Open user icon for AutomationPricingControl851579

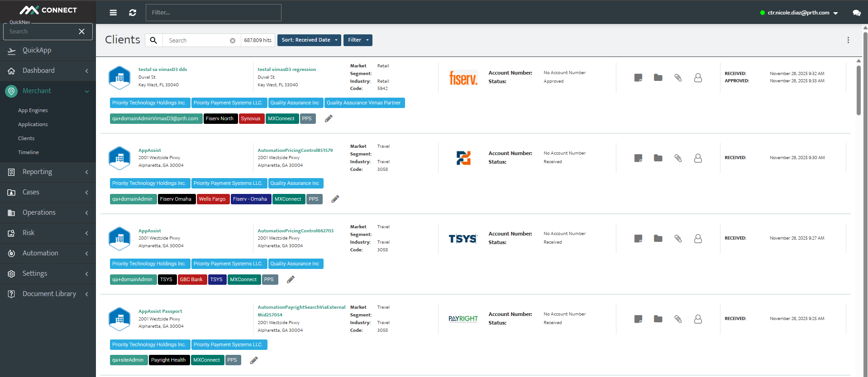pyautogui.click(x=698, y=158)
